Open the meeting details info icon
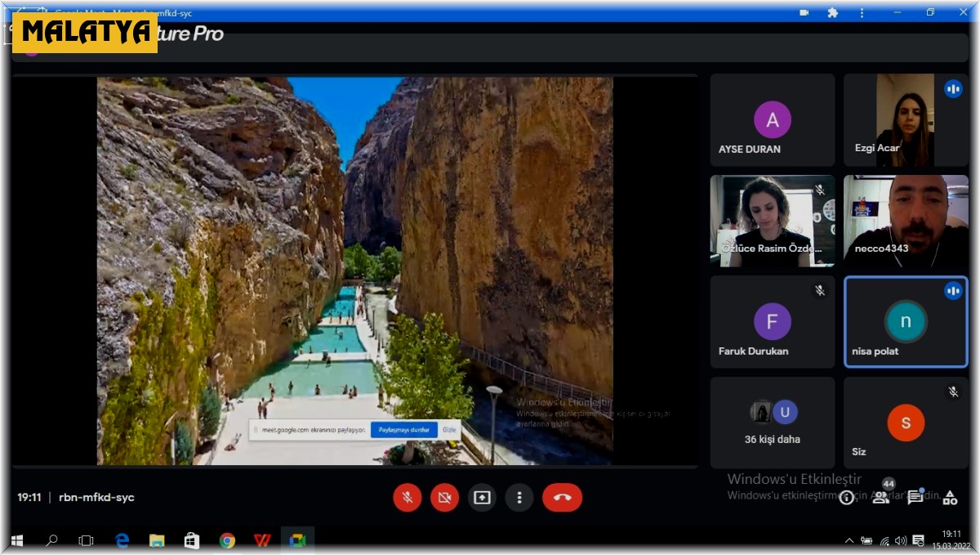The height and width of the screenshot is (555, 980). point(847,497)
